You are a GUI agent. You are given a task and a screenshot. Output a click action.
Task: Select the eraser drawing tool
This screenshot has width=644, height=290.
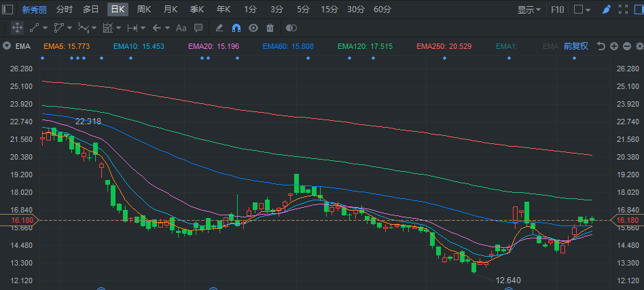219,28
